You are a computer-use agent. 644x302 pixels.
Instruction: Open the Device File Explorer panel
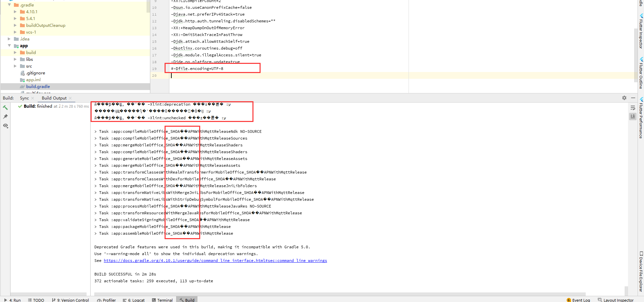641,271
